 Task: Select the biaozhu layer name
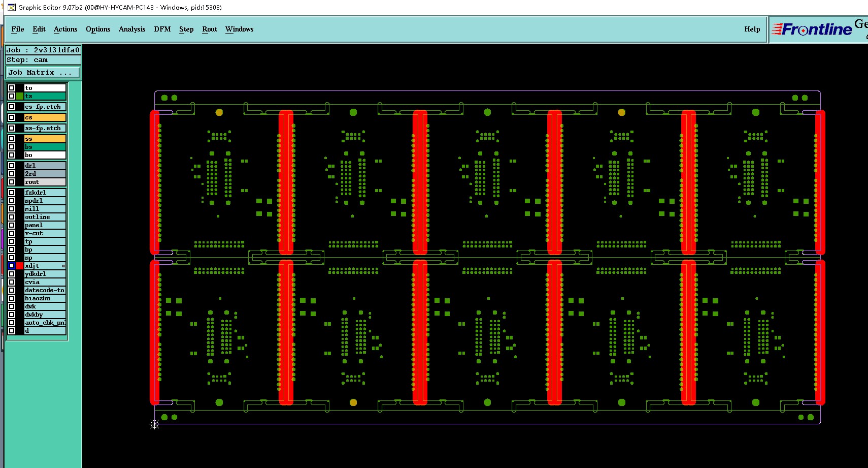tap(45, 298)
